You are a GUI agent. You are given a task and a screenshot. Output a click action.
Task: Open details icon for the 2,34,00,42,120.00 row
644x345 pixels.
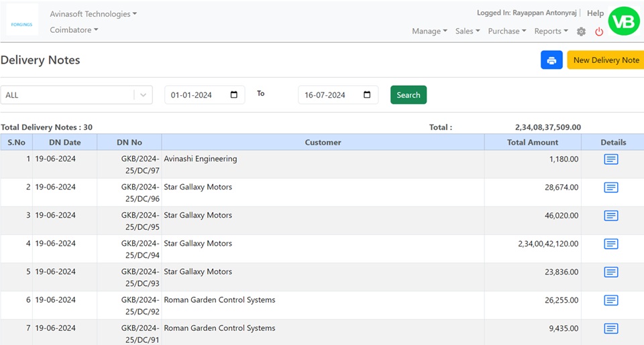tap(610, 244)
